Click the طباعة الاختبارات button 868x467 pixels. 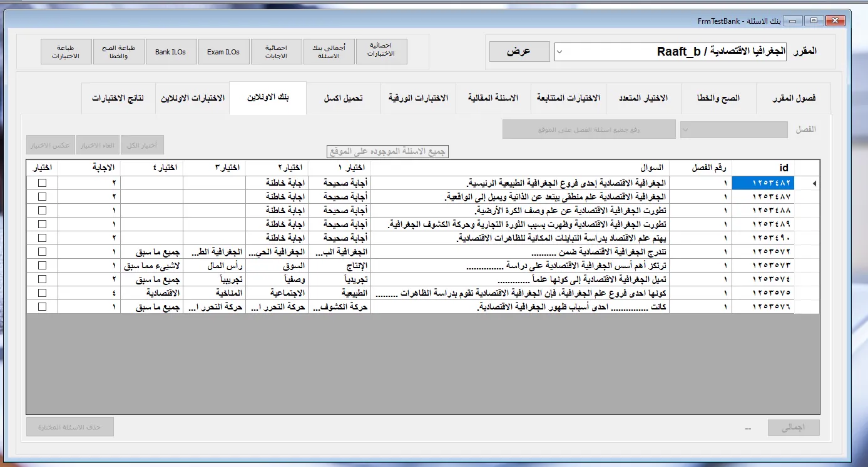pos(66,52)
